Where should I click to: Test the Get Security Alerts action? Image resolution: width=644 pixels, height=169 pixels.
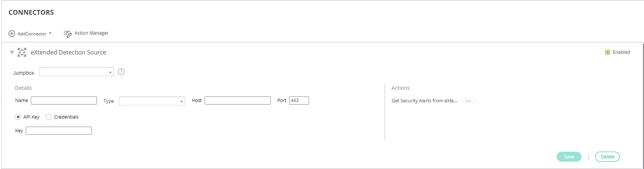click(468, 101)
